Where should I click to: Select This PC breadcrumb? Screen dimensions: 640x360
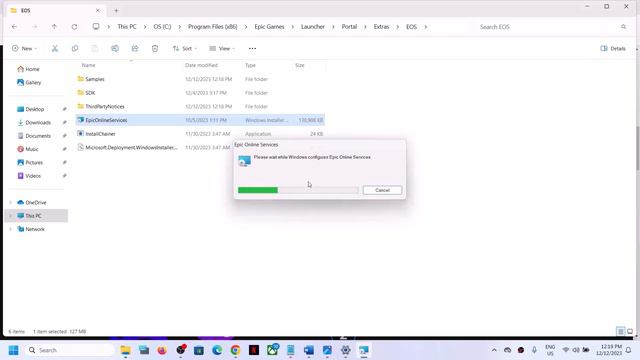click(127, 27)
